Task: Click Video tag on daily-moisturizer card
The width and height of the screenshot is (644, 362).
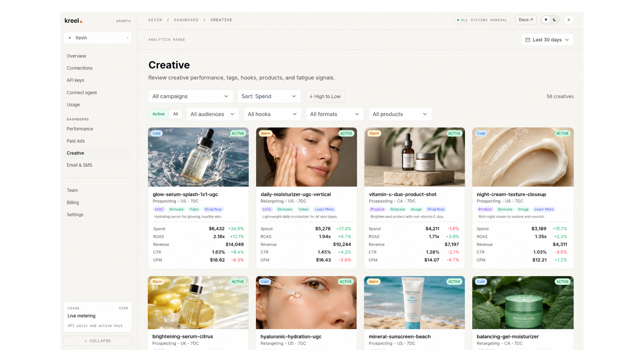Action: tap(303, 209)
